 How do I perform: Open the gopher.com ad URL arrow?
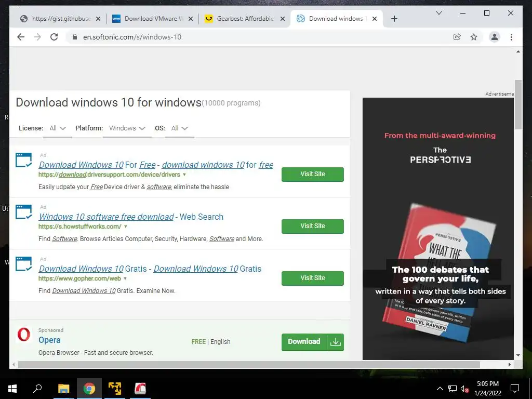(x=125, y=278)
